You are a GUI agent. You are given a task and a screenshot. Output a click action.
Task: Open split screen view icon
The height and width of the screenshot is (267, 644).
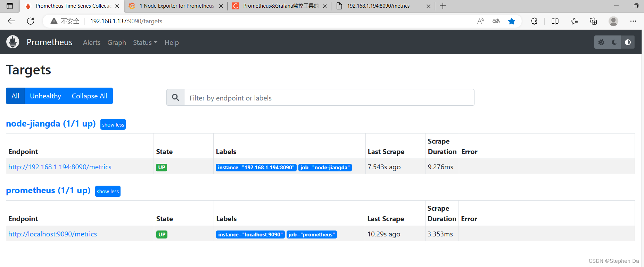(555, 21)
